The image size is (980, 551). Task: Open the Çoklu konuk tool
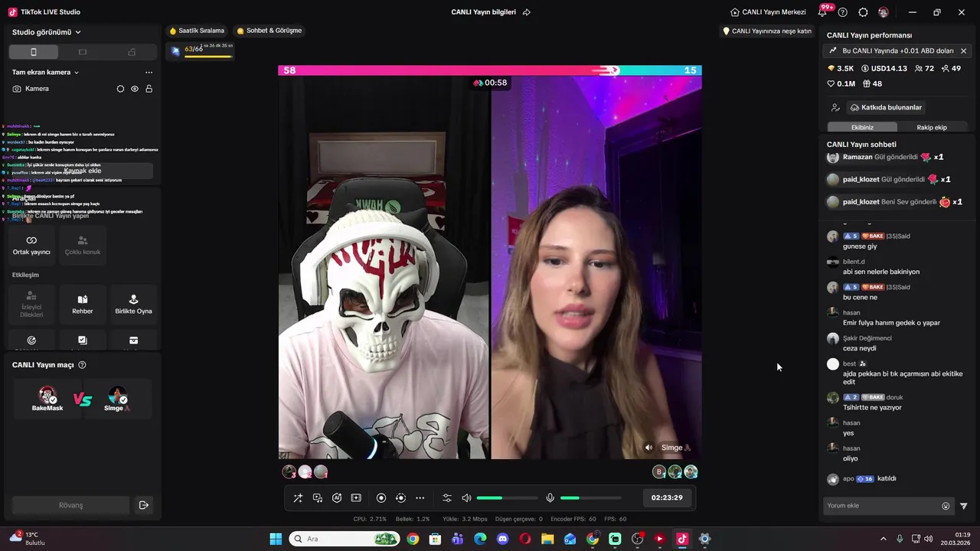pos(83,246)
